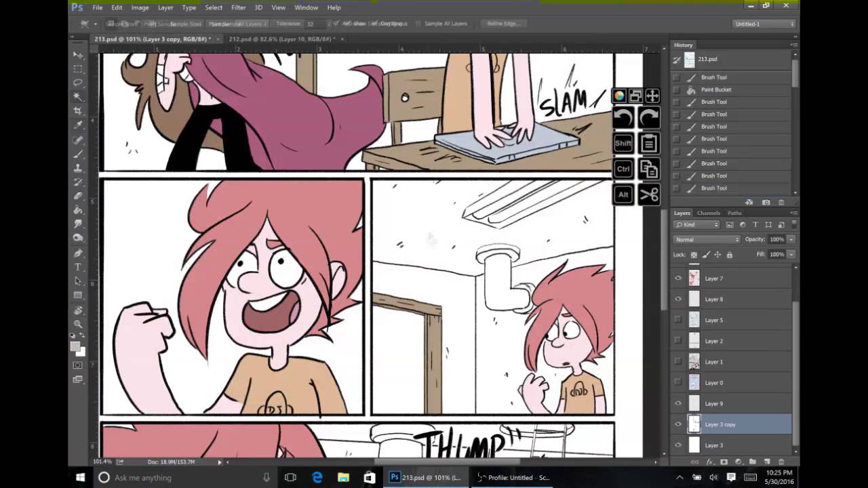This screenshot has width=868, height=488.
Task: Click the scissors cut icon on overlay
Action: 649,195
